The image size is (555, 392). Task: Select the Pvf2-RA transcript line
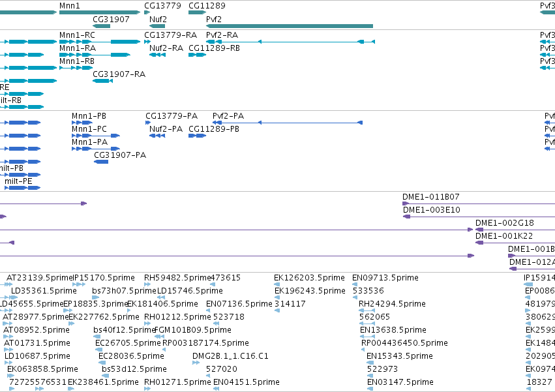pos(290,42)
